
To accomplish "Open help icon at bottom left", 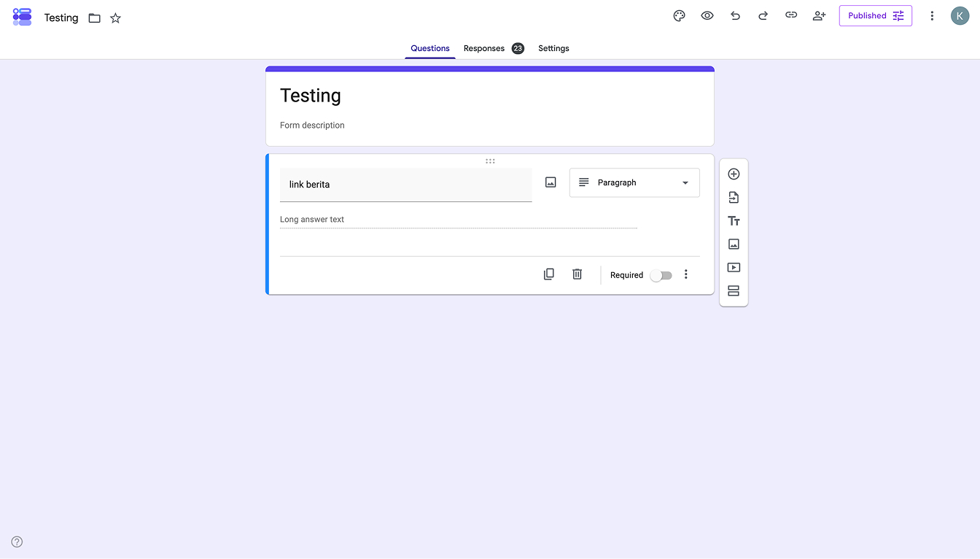I will tap(17, 541).
